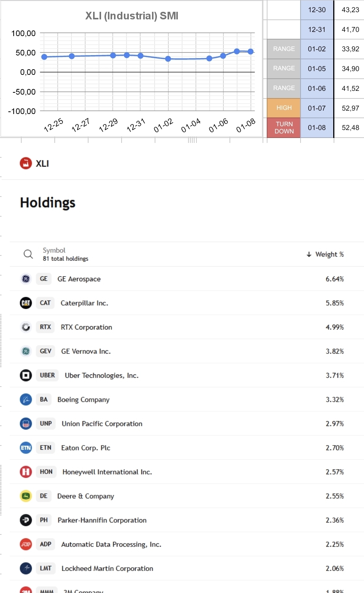Open Eaton Corp. Plc holding row
Image resolution: width=364 pixels, height=593 pixels.
tap(187, 448)
